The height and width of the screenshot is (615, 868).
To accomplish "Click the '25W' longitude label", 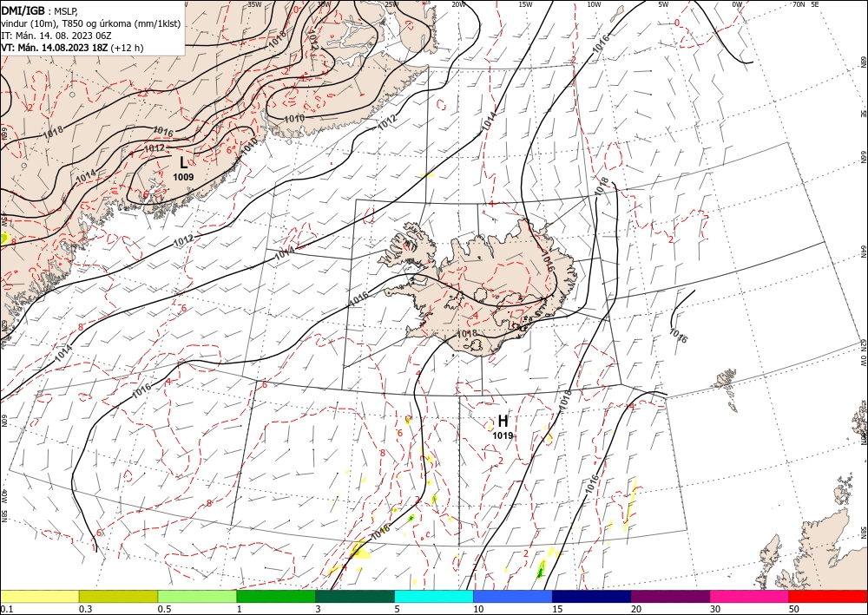I will [391, 4].
